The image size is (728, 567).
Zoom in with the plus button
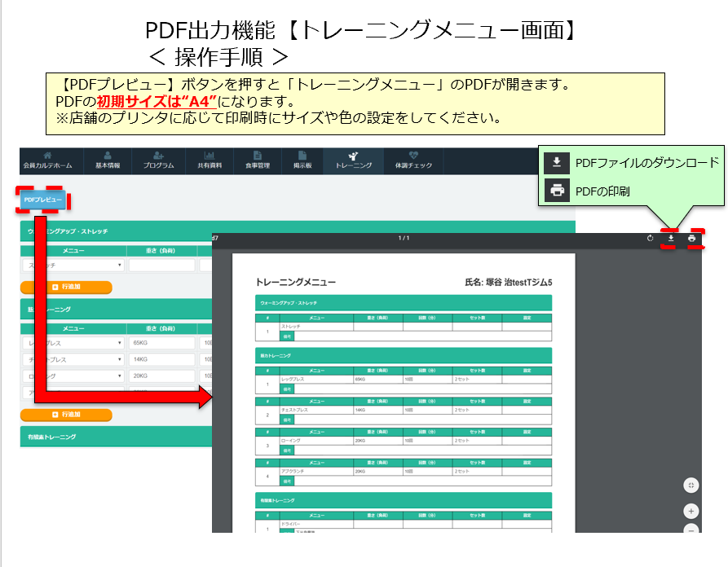pyautogui.click(x=690, y=512)
